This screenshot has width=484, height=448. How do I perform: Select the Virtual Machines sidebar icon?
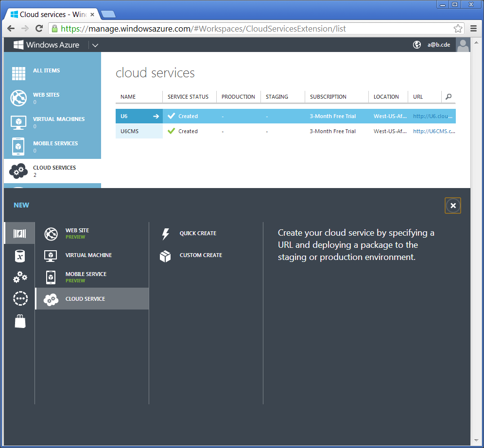click(18, 122)
